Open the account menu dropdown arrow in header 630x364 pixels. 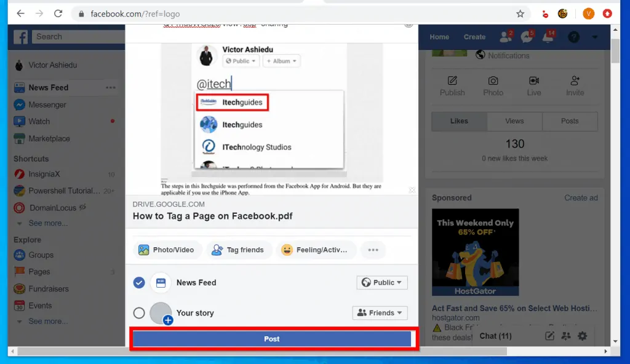coord(595,37)
